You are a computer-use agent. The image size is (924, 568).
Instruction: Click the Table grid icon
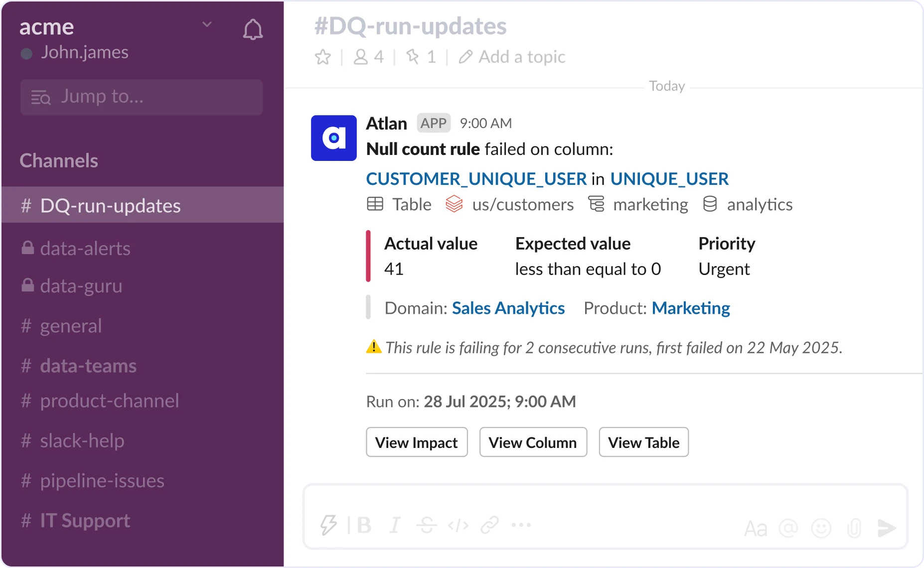375,204
